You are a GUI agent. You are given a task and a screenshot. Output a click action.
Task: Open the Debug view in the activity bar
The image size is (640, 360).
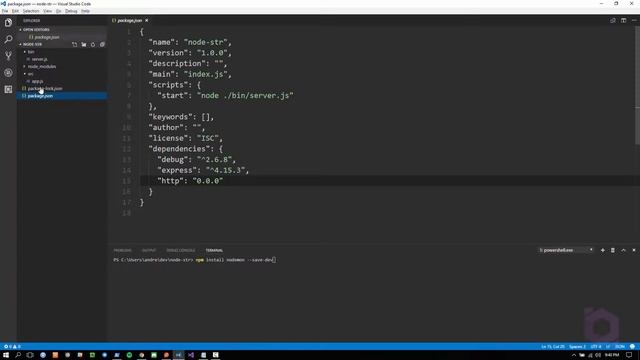click(x=8, y=73)
